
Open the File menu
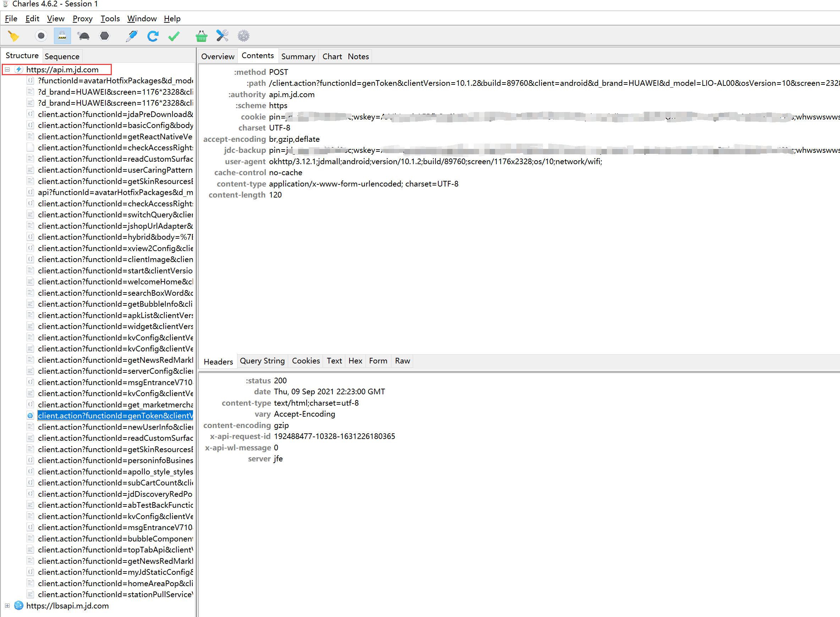[x=11, y=18]
